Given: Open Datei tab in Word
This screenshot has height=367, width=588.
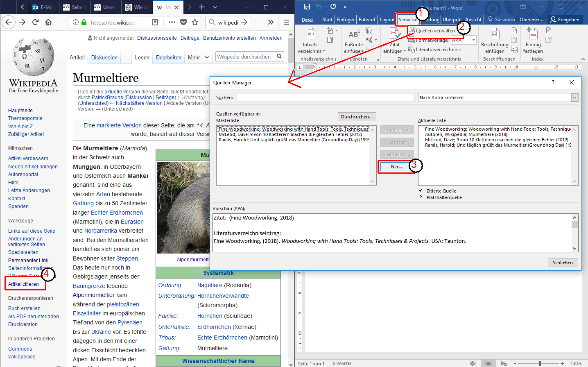Looking at the screenshot, I should click(307, 20).
